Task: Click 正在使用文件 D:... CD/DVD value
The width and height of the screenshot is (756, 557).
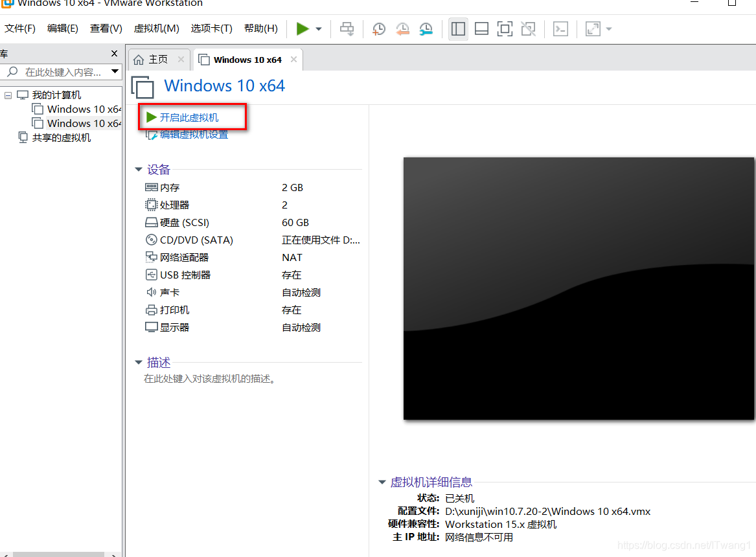Action: 321,240
